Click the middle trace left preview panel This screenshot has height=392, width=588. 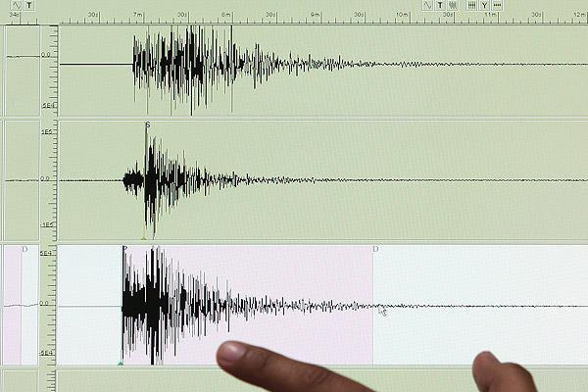click(x=23, y=180)
